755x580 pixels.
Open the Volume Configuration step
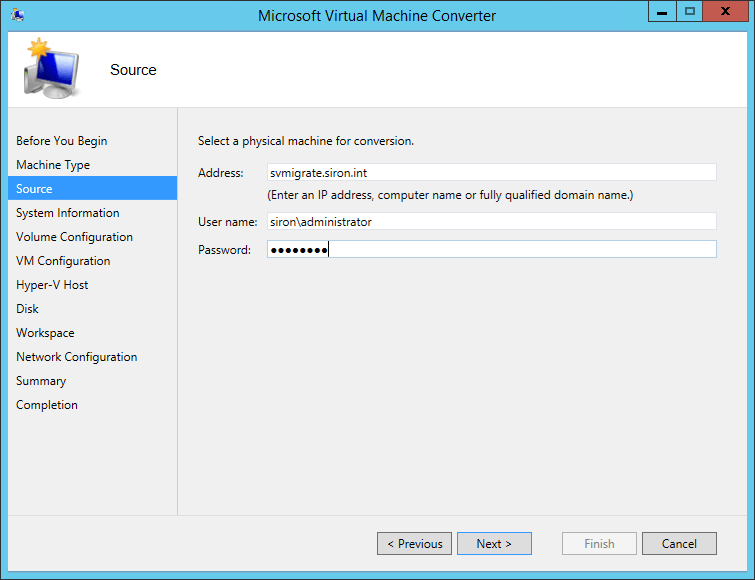point(74,237)
